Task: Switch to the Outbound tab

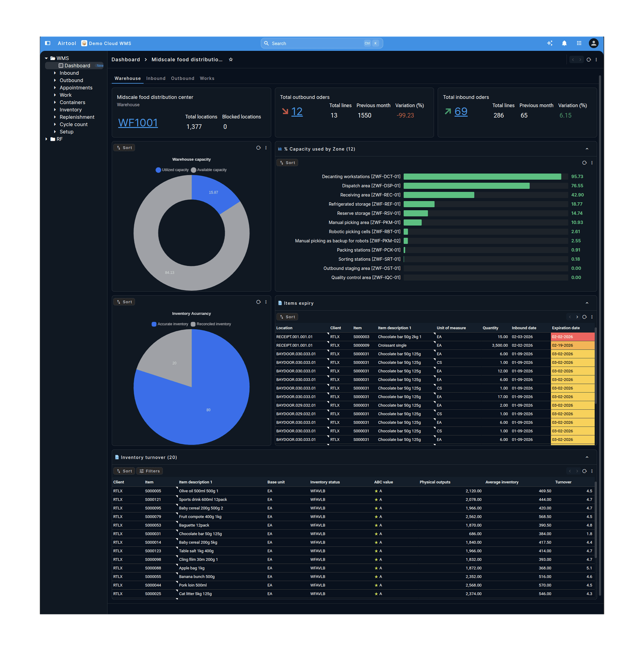Action: coord(183,78)
